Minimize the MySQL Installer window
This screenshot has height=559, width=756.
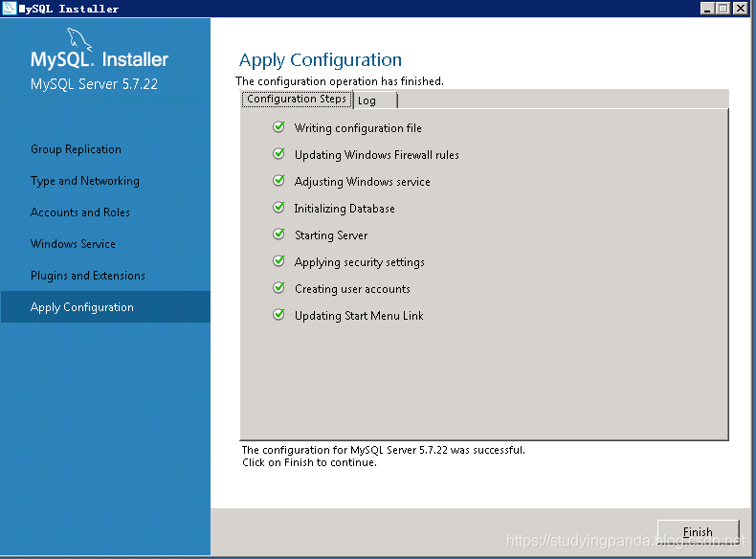coord(707,9)
